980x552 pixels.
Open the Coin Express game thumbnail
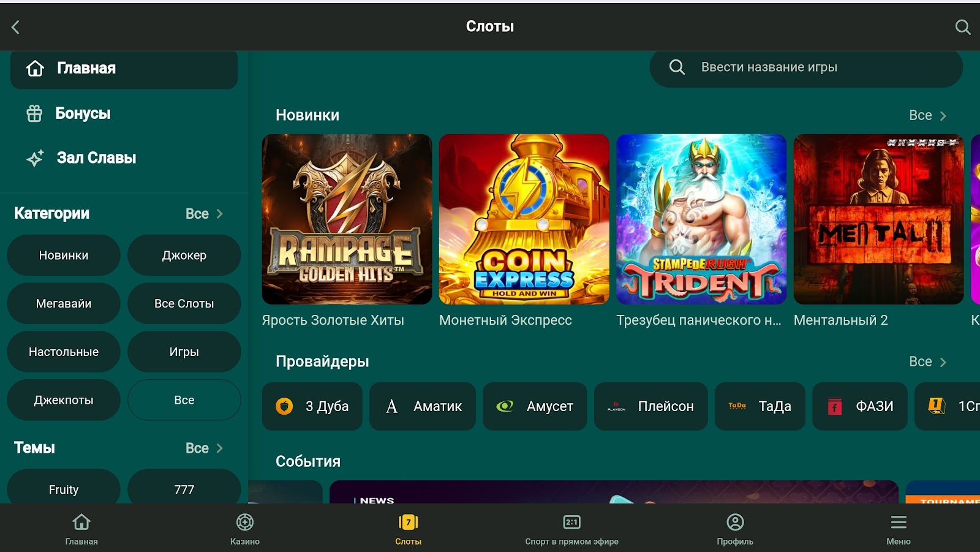pyautogui.click(x=524, y=219)
